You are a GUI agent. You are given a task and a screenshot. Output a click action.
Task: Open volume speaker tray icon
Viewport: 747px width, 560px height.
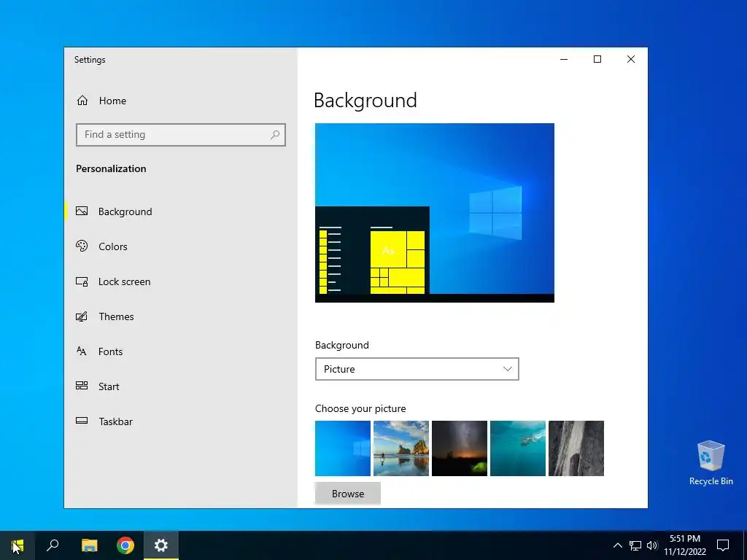tap(652, 545)
